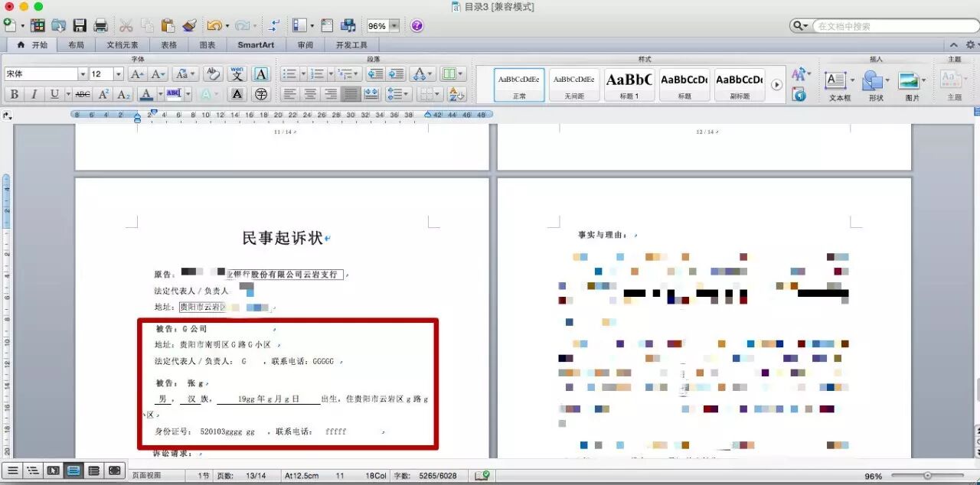Screen dimensions: 980x485
Task: Show more styles arrow button
Action: click(x=777, y=85)
